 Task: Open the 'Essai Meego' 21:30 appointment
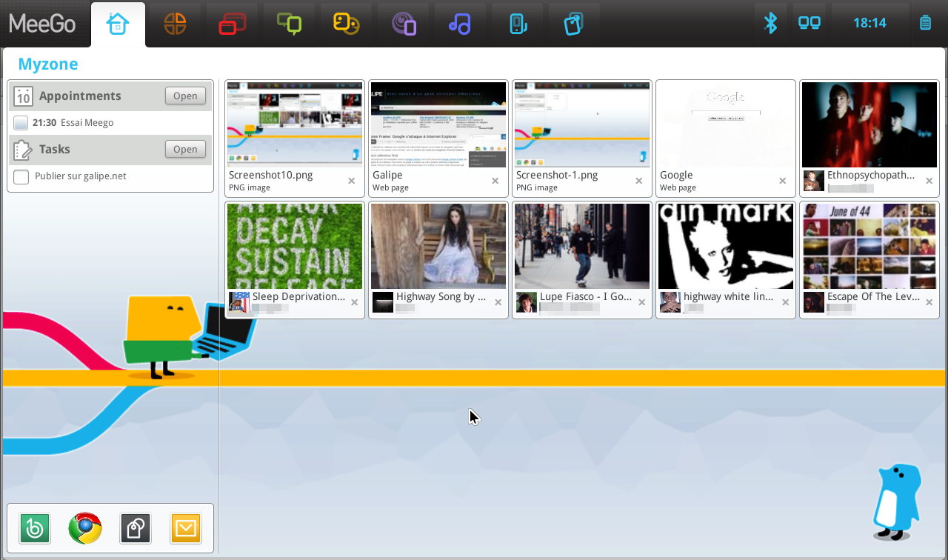pos(73,123)
